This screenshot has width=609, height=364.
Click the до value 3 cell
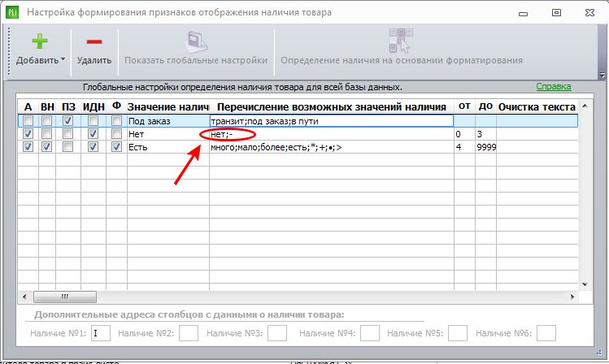[485, 134]
